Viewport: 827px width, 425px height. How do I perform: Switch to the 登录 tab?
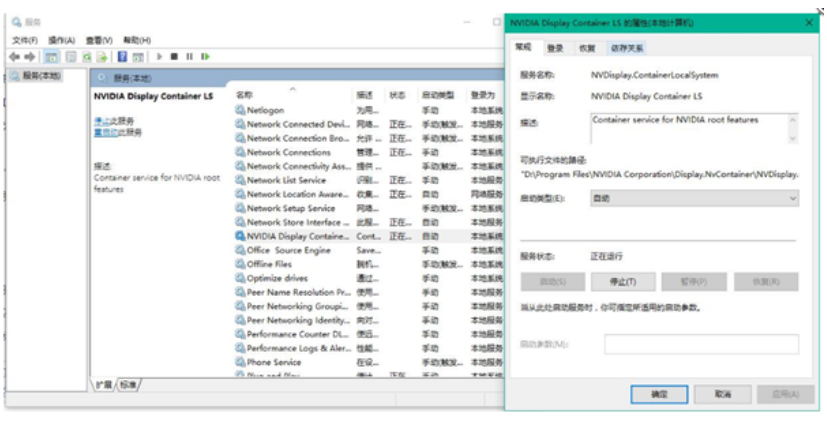[x=555, y=48]
